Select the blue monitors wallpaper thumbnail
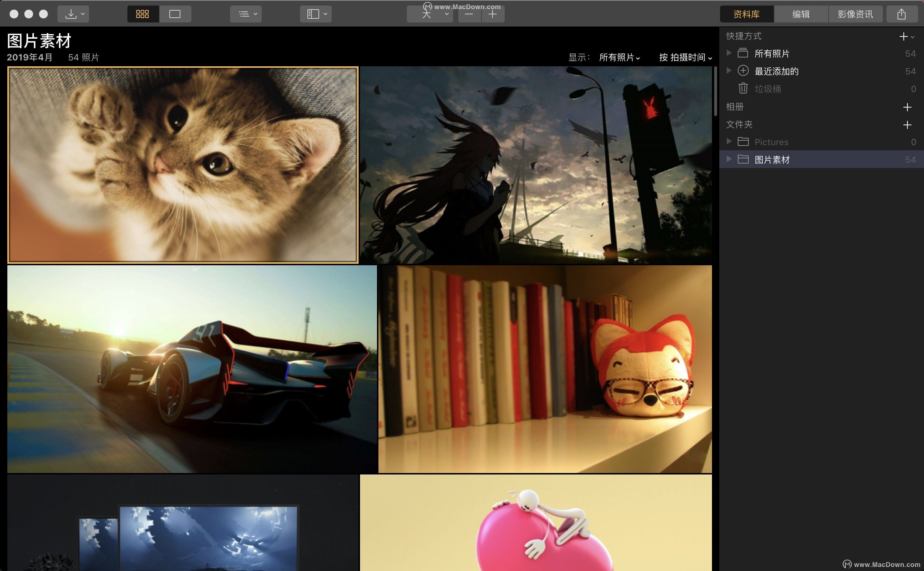The width and height of the screenshot is (924, 571). tap(183, 523)
